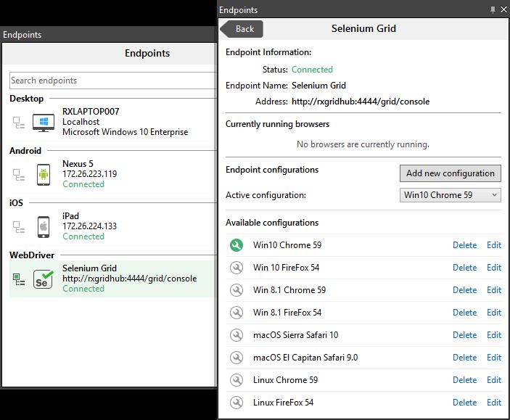Viewport: 510px width, 420px height.
Task: Click the active Win10 Chrome 59 green icon
Action: pos(236,245)
